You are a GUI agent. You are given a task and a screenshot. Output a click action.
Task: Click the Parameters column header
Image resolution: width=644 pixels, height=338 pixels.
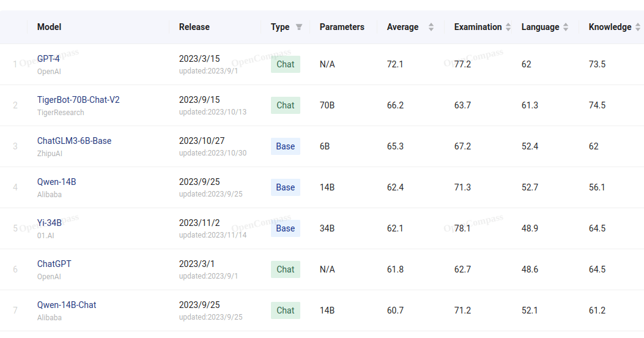click(342, 27)
